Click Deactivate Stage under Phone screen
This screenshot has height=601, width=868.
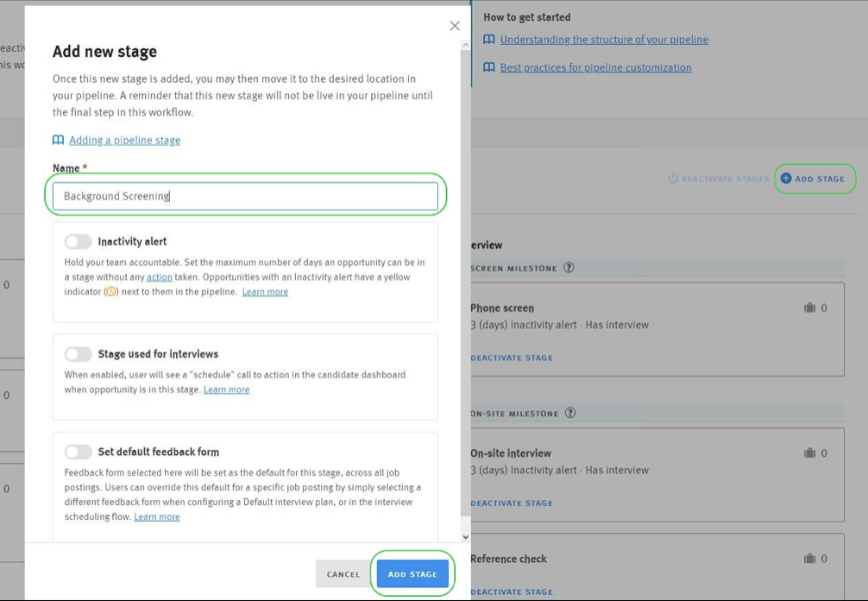point(512,357)
